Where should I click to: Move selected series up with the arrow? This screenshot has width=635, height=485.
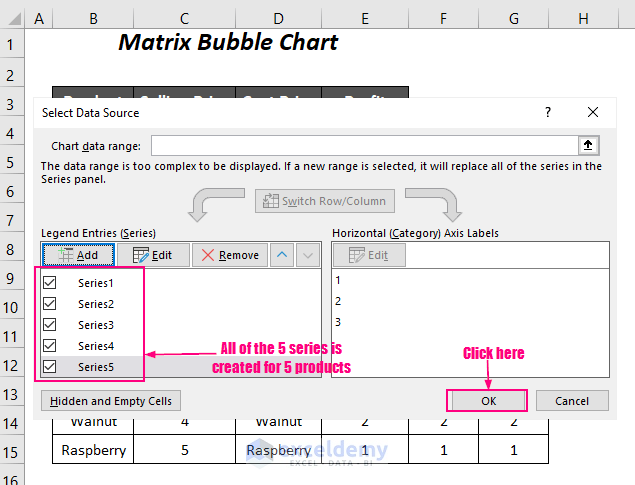[282, 255]
